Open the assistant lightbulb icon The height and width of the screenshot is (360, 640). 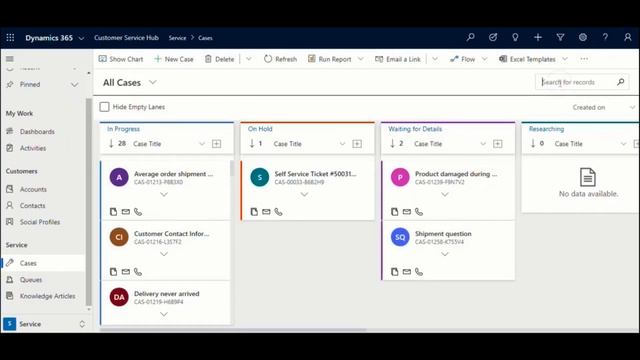515,37
